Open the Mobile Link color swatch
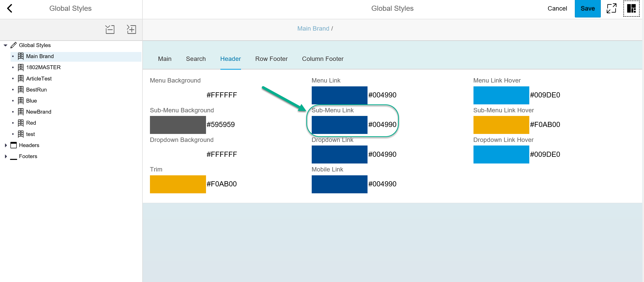644x282 pixels. coord(339,184)
